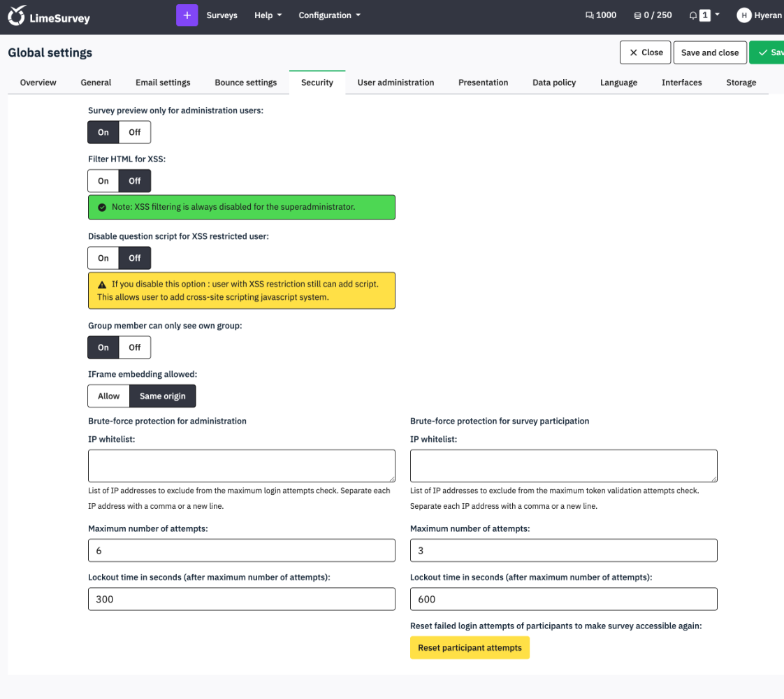Click the Hyeran user avatar

pos(743,15)
